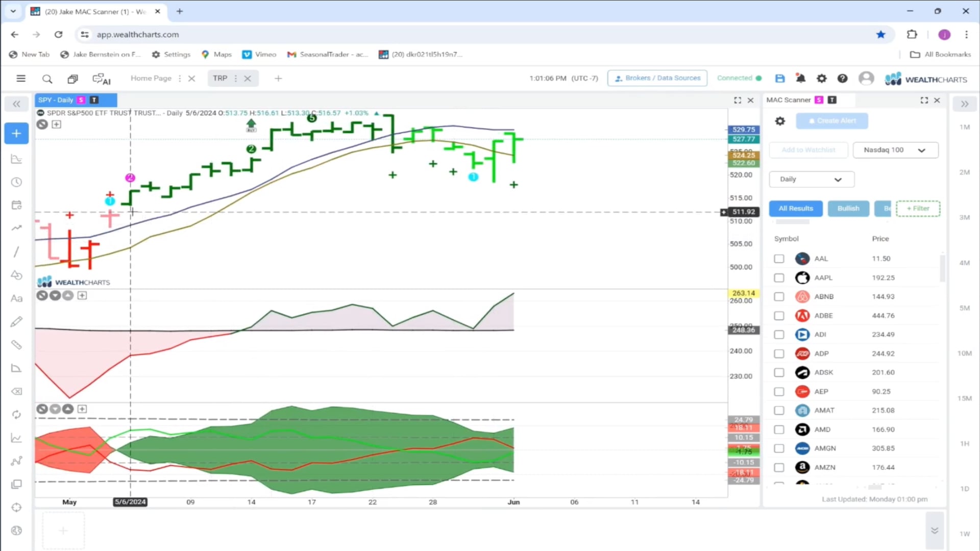The image size is (980, 551).
Task: Open the Jake Bernstein bookmark
Action: (x=100, y=55)
